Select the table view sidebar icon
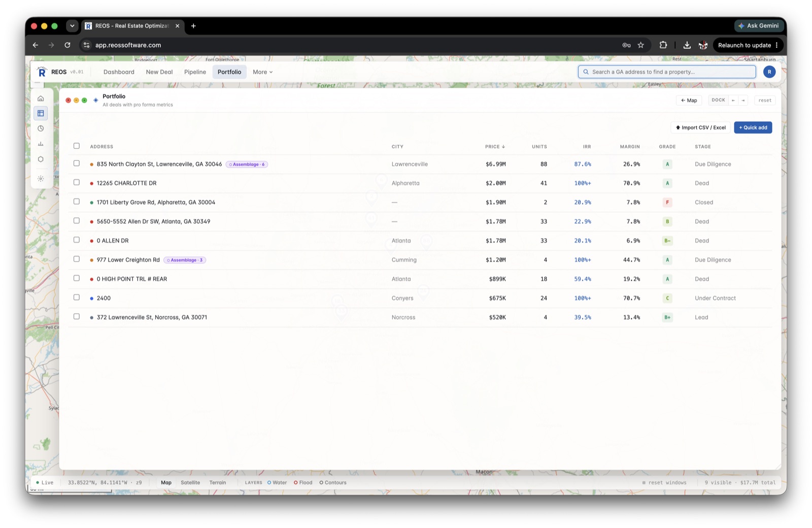The width and height of the screenshot is (812, 528). 41,113
